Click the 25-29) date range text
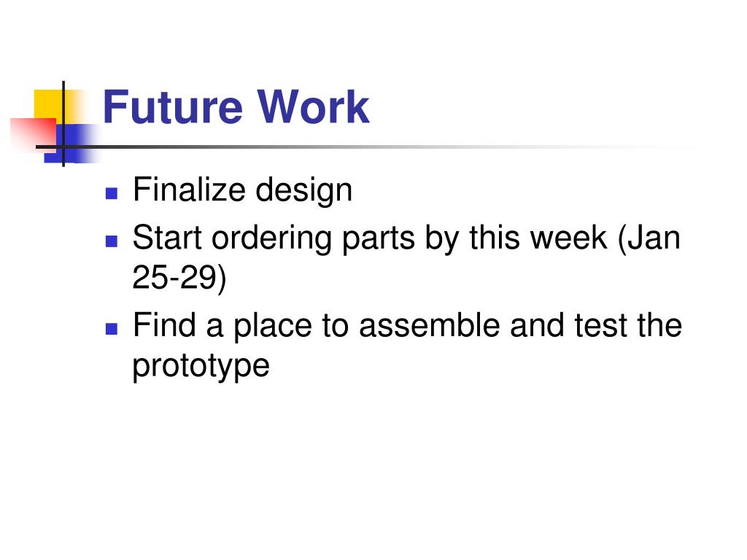The height and width of the screenshot is (560, 747). click(x=179, y=278)
